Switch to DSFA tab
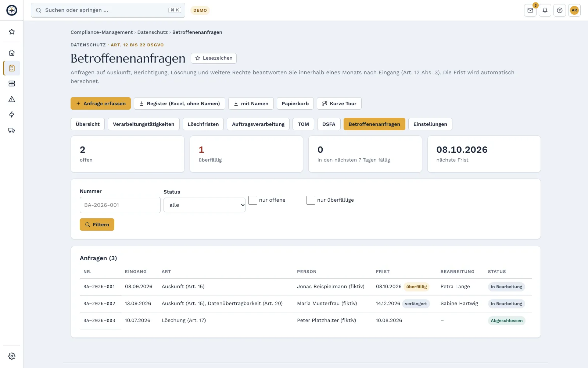This screenshot has height=368, width=588. point(329,124)
